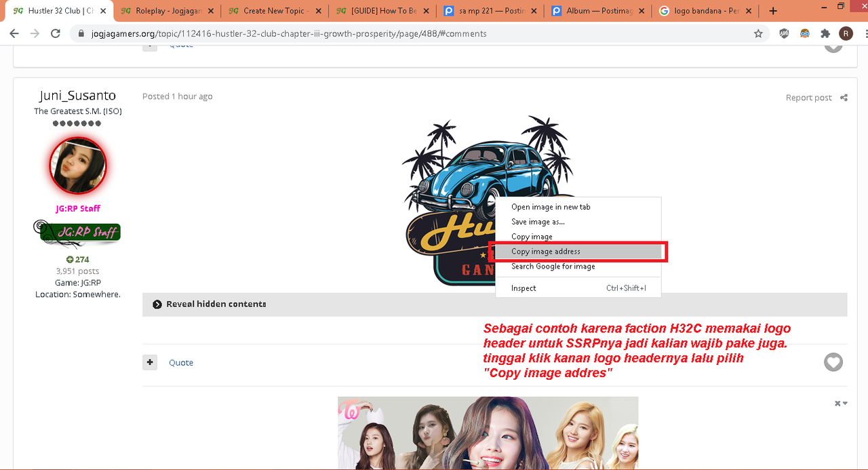The height and width of the screenshot is (470, 868).
Task: Click the padlock site info icon
Action: click(81, 33)
